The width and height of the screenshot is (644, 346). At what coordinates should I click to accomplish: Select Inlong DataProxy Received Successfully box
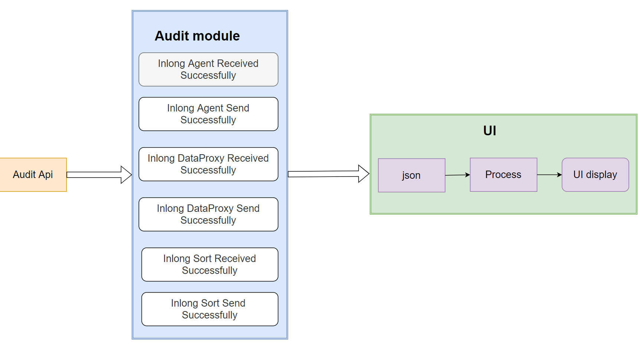click(208, 164)
